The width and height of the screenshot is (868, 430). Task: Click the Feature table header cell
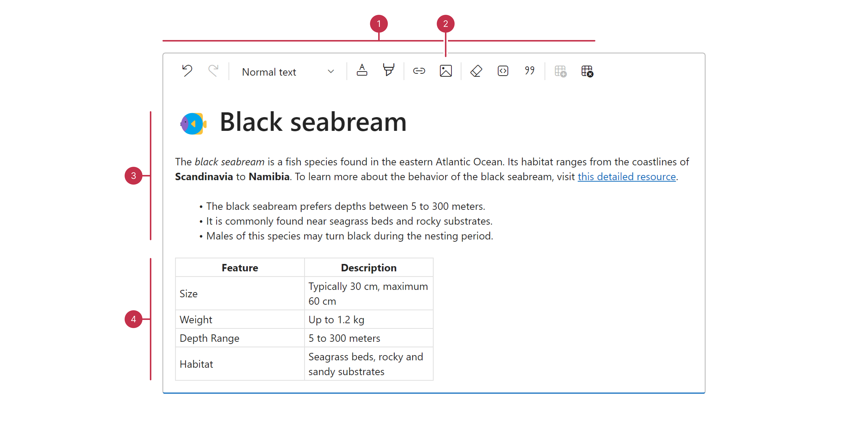coord(240,267)
